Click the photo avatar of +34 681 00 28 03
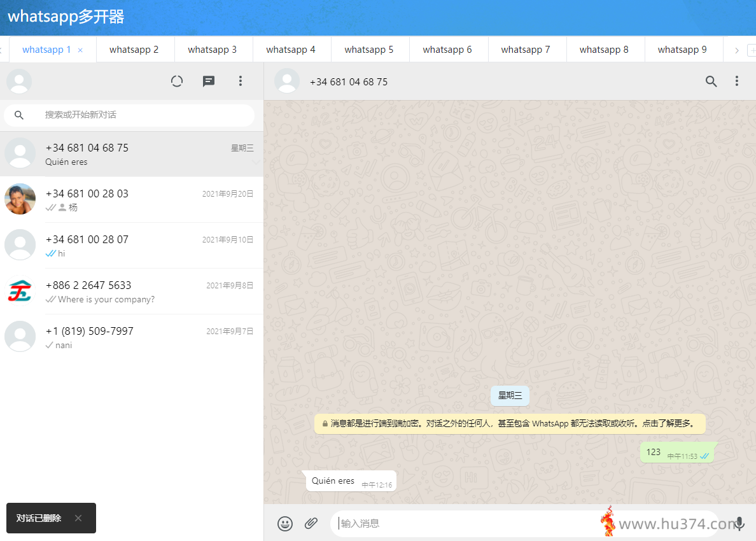 click(x=20, y=199)
